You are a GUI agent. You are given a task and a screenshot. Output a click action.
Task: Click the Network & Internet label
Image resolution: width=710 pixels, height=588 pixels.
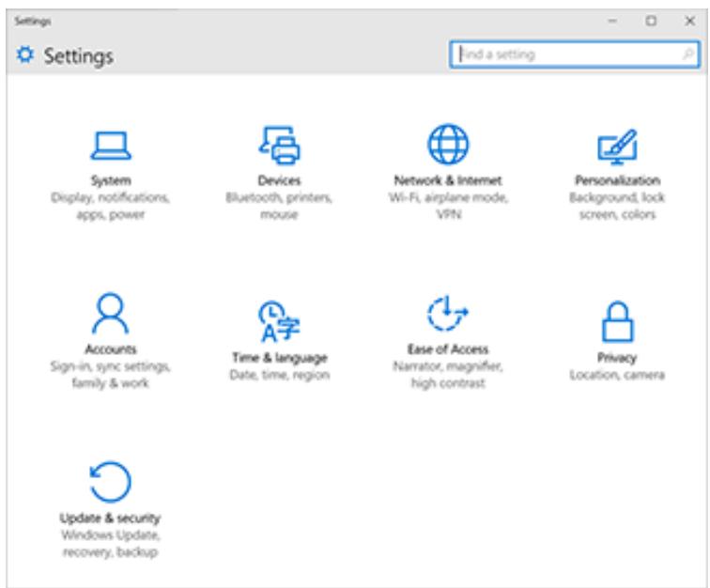tap(448, 180)
